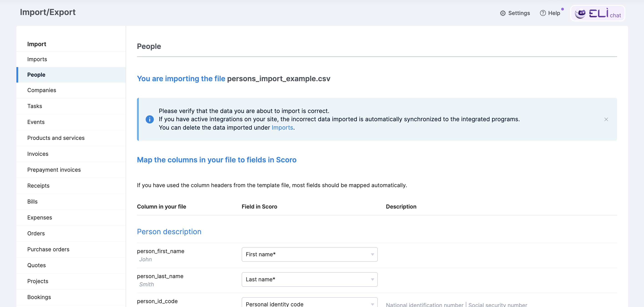Click the person_id_code column label
Image resolution: width=644 pixels, height=307 pixels.
157,301
